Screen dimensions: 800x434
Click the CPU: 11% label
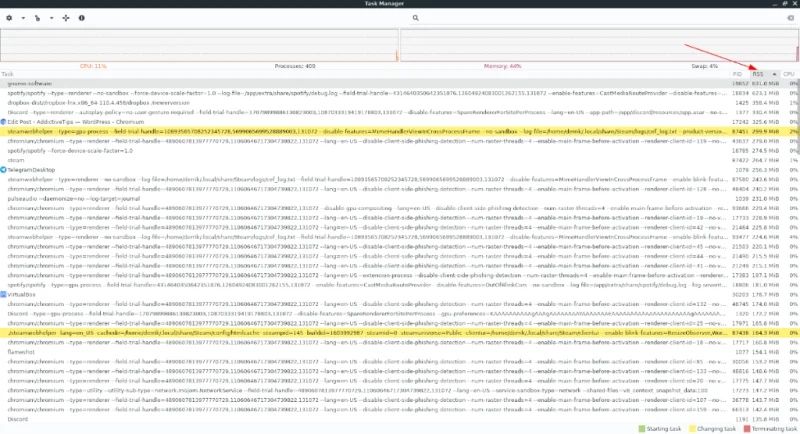pos(93,66)
